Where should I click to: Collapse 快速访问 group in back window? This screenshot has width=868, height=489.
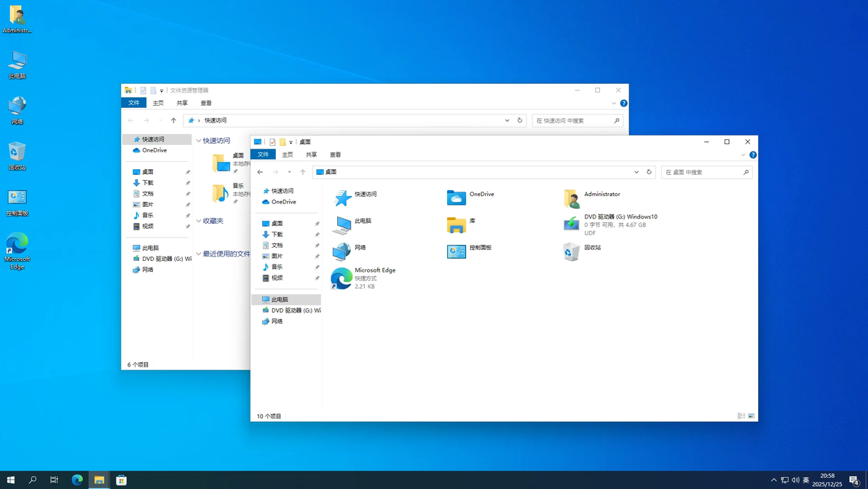click(199, 141)
